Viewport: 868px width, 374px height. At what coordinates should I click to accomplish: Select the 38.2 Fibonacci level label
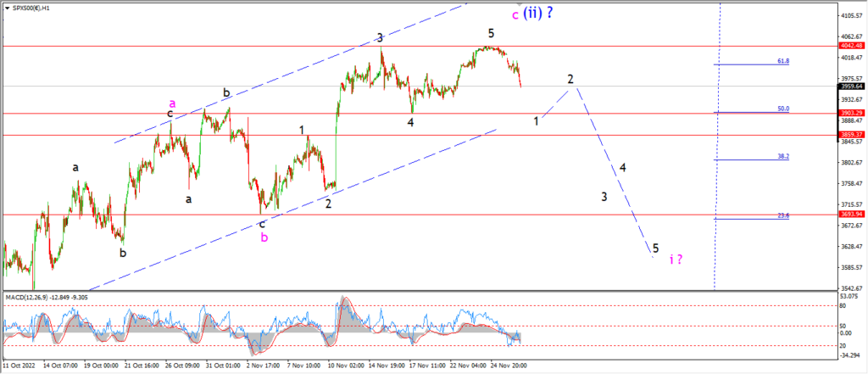(x=782, y=156)
